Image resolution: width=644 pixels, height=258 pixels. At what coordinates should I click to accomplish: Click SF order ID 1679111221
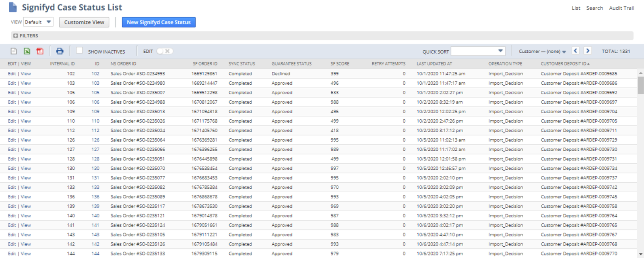pos(204,235)
